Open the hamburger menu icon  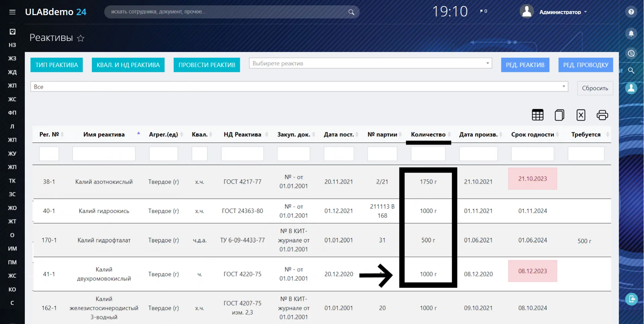12,12
